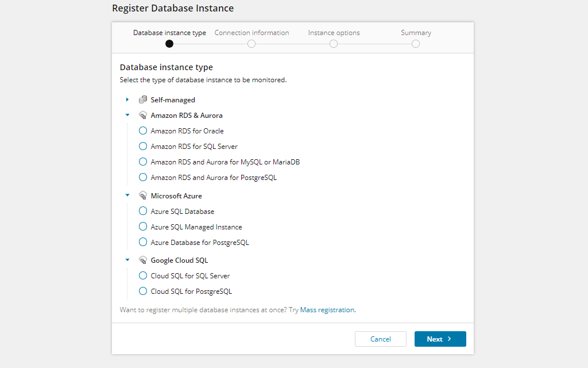Expand the Self-managed section

tap(127, 99)
